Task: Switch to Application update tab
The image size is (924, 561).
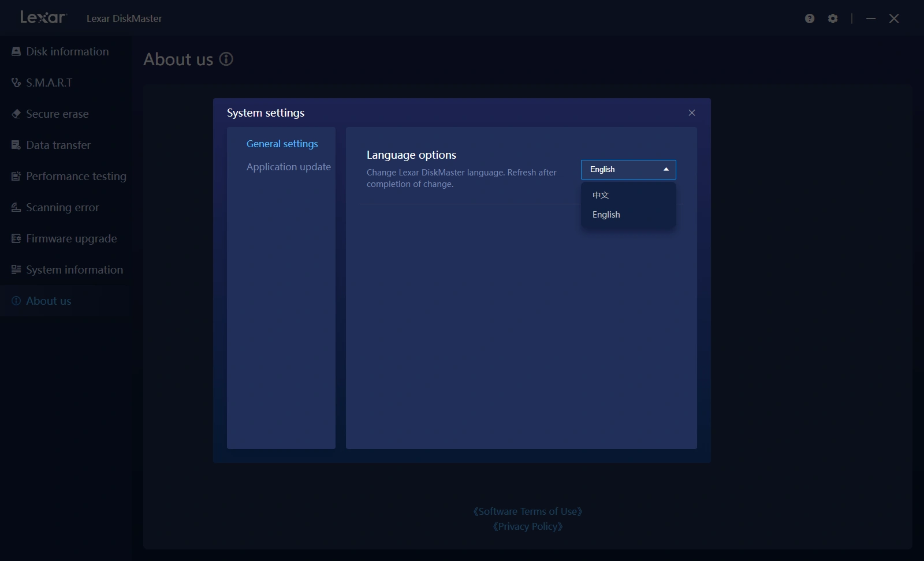Action: [288, 167]
